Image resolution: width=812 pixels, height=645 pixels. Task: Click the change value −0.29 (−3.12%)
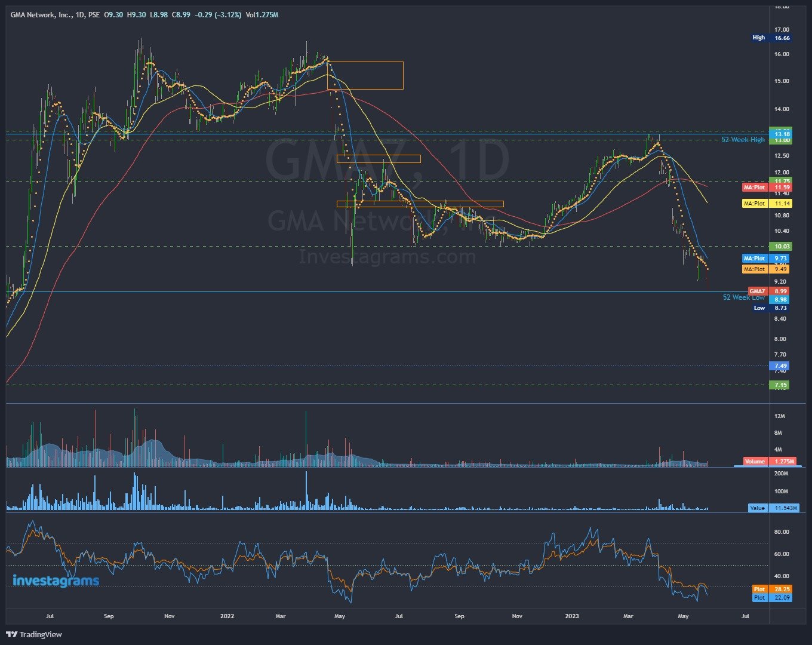pos(218,14)
